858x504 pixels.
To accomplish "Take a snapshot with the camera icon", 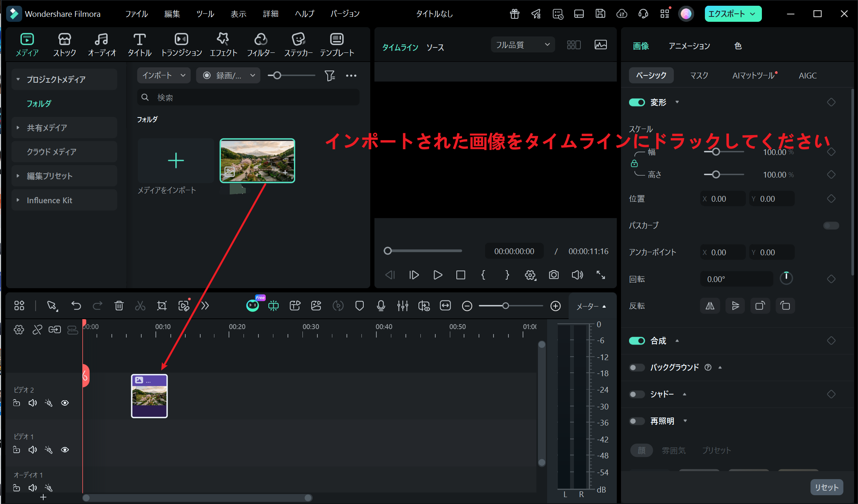I will [554, 275].
